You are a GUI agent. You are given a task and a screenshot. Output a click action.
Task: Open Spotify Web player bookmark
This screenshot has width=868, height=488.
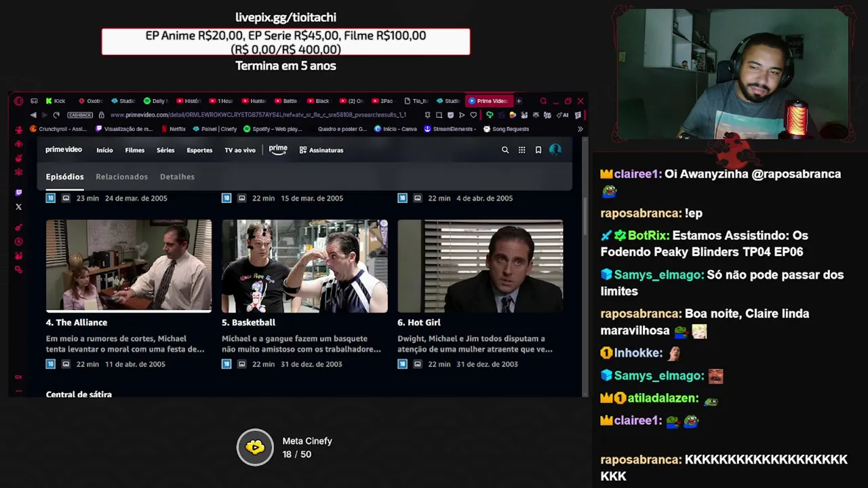(x=273, y=129)
